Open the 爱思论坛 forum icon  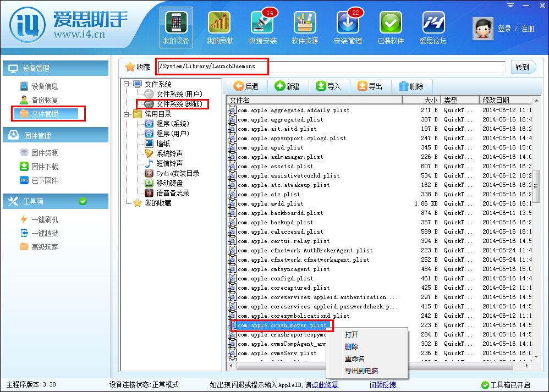(x=433, y=25)
